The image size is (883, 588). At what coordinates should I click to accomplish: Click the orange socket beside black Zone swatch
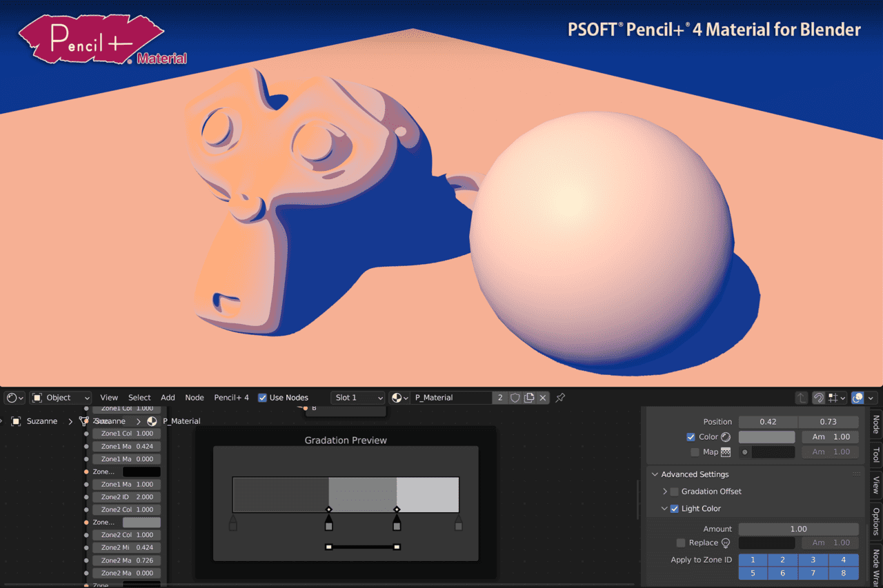[86, 472]
